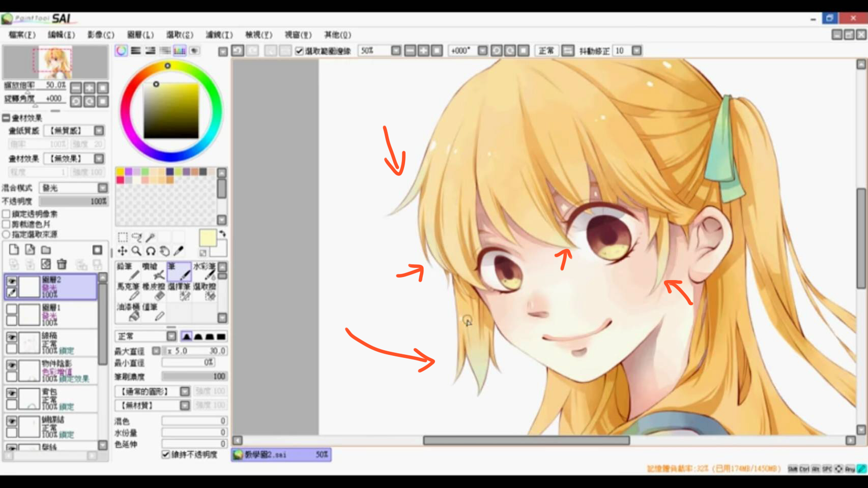Image resolution: width=868 pixels, height=488 pixels.
Task: Create a new layer folder
Action: pyautogui.click(x=46, y=250)
